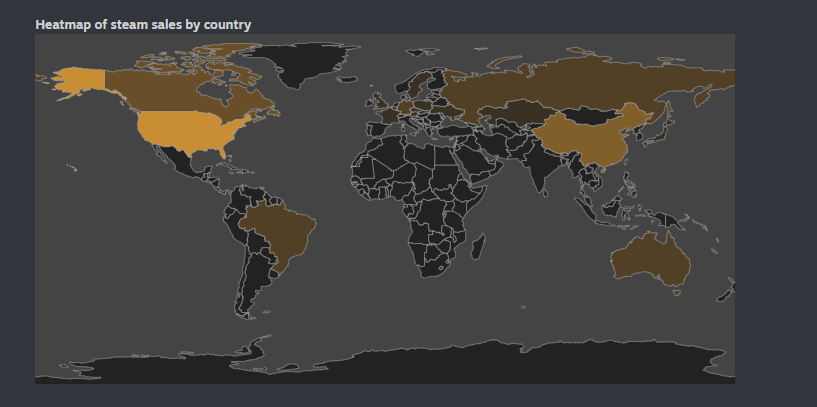Click Tasmania below Australia
Screen dimensions: 817x407
677,292
